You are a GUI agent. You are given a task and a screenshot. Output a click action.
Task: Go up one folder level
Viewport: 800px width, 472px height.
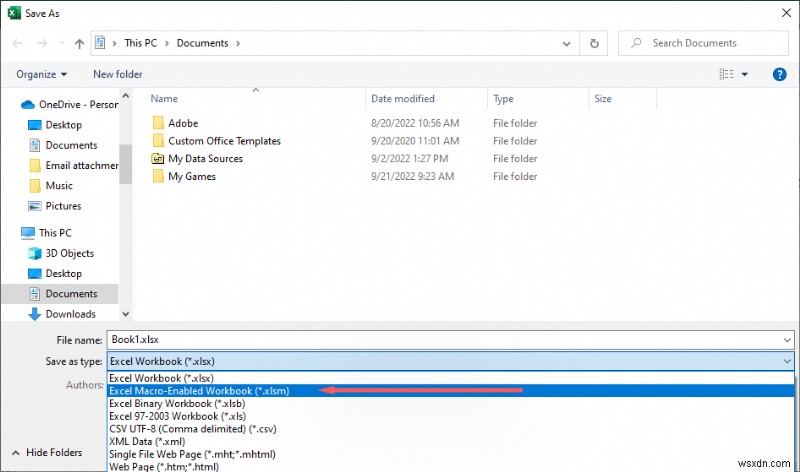pos(79,43)
